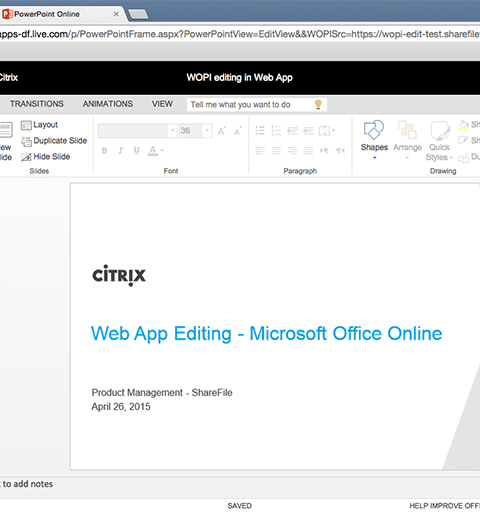Select the PowerPoint Online browser tab
The image size is (480, 513).
(x=62, y=14)
